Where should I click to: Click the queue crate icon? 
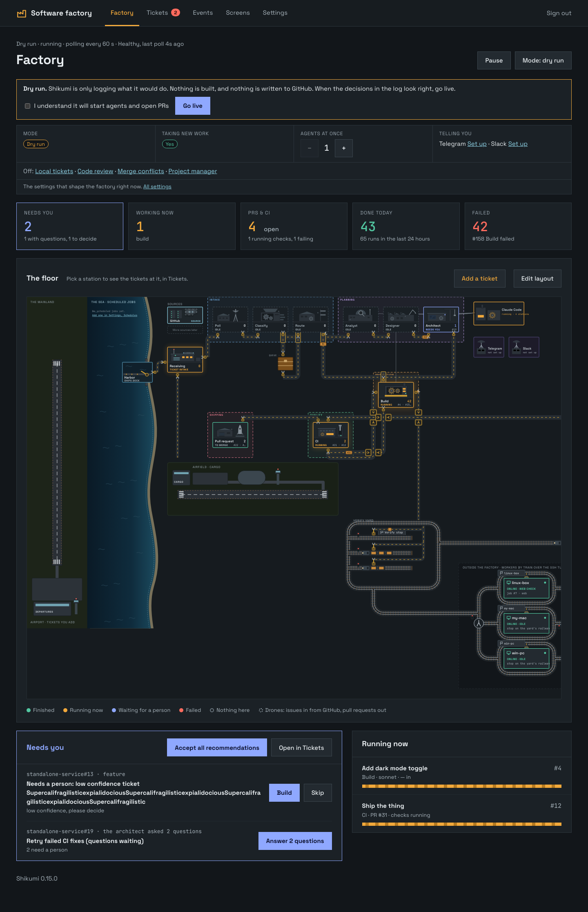tap(285, 363)
